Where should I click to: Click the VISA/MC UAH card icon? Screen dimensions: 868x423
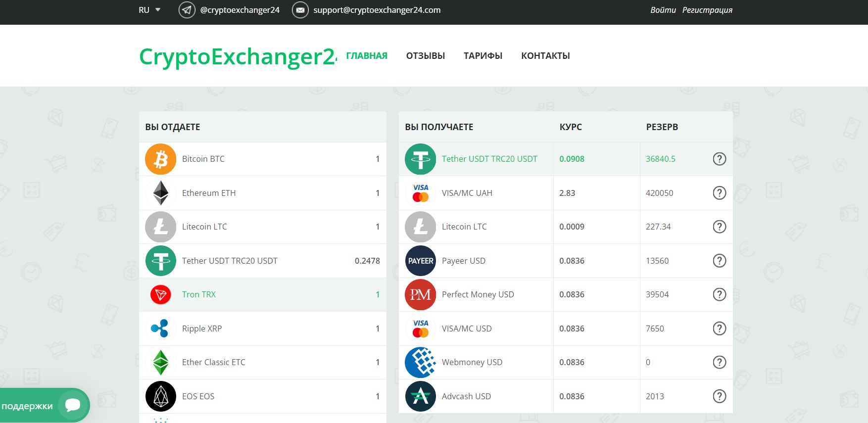tap(421, 193)
